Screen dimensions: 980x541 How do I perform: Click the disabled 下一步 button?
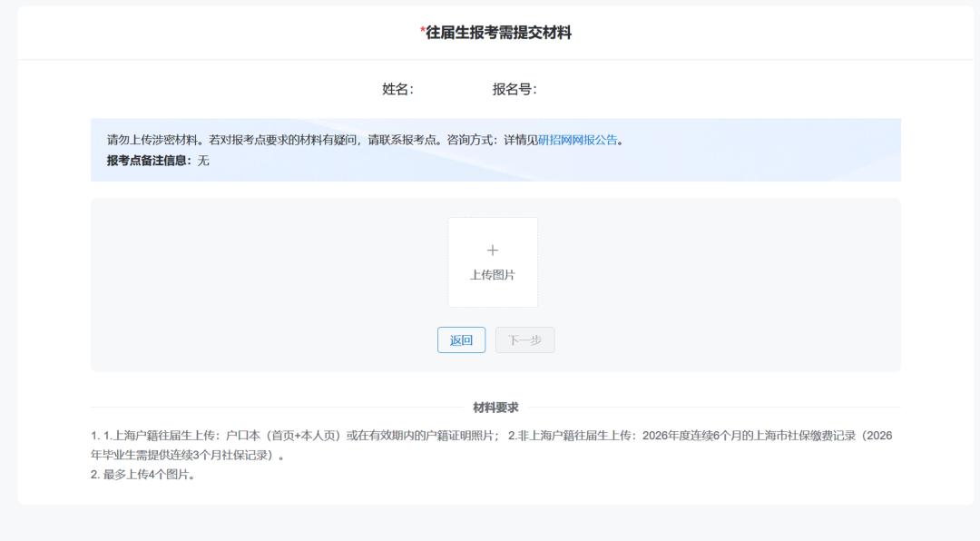[x=525, y=339]
